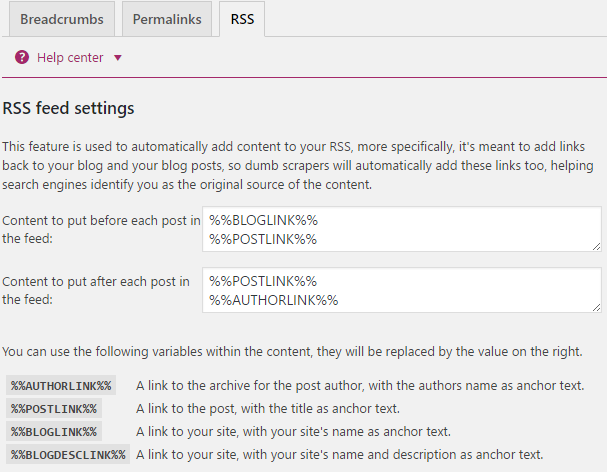Open the Permalinks tab
Viewport: 607px width, 472px height.
(x=166, y=19)
